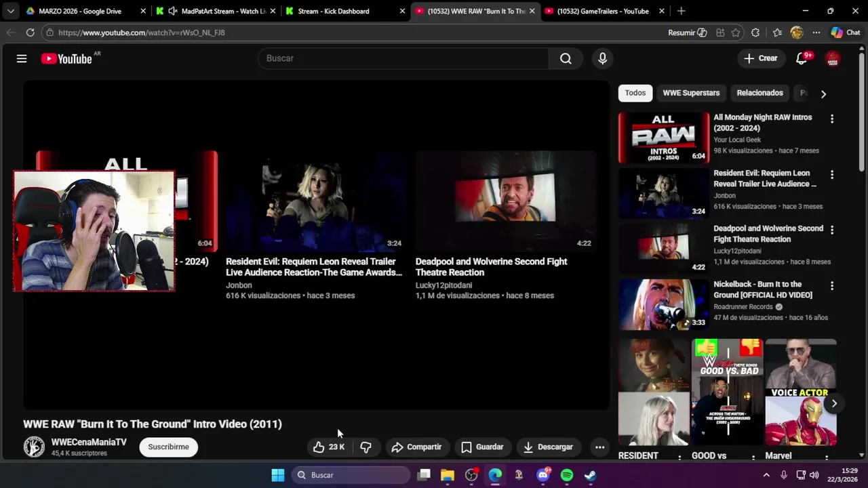Show more filter chips with the right chevron
Screen dimensions: 868x488
[x=823, y=94]
